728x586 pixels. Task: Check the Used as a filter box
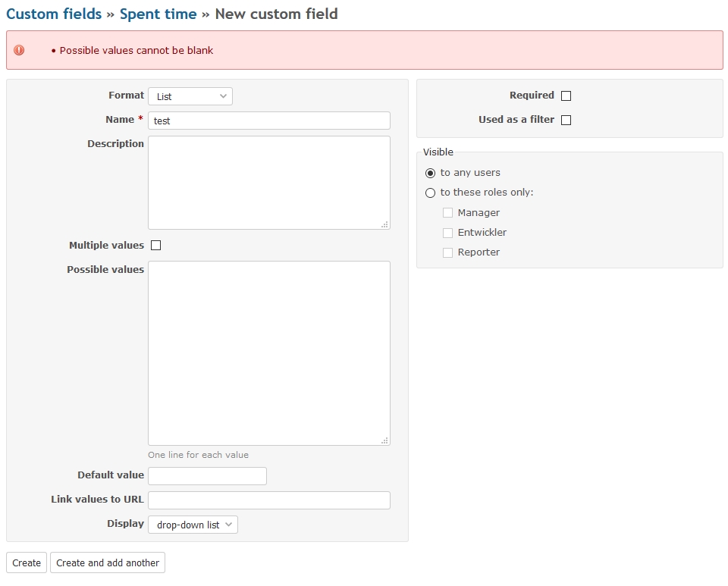pyautogui.click(x=566, y=120)
